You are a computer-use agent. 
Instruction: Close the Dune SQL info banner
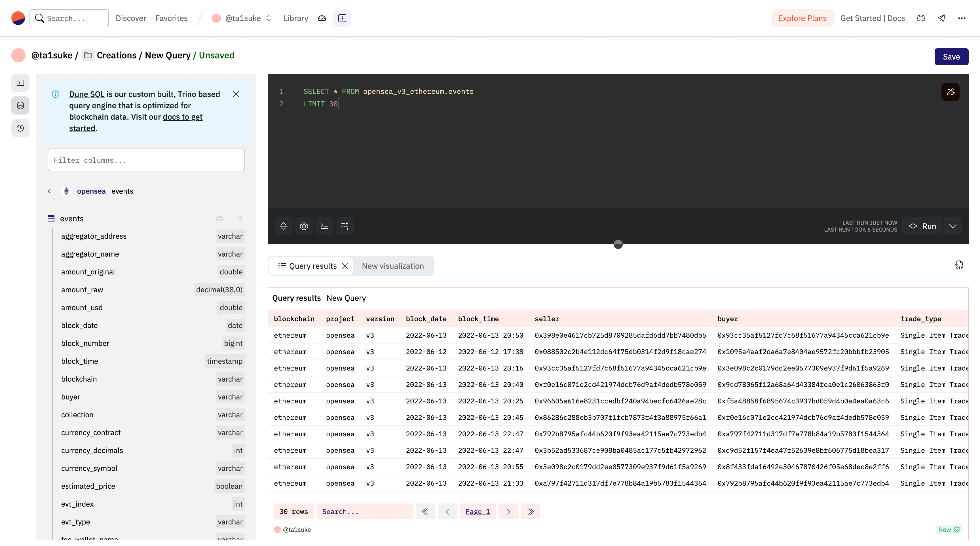(236, 94)
